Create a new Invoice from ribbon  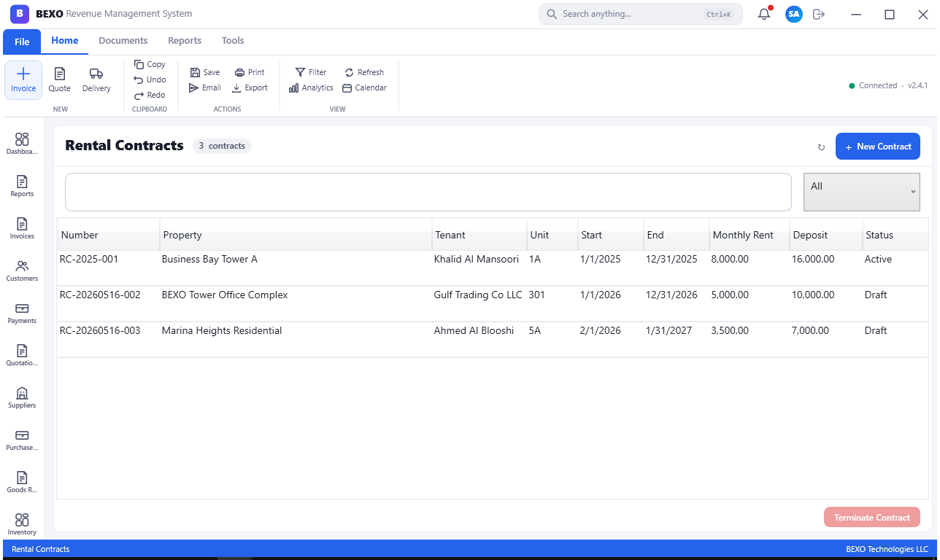(x=23, y=80)
